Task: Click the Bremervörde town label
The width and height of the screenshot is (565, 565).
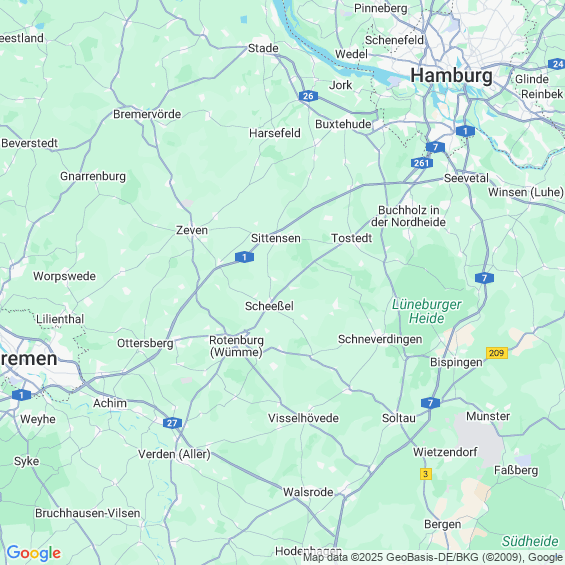Action: click(147, 114)
